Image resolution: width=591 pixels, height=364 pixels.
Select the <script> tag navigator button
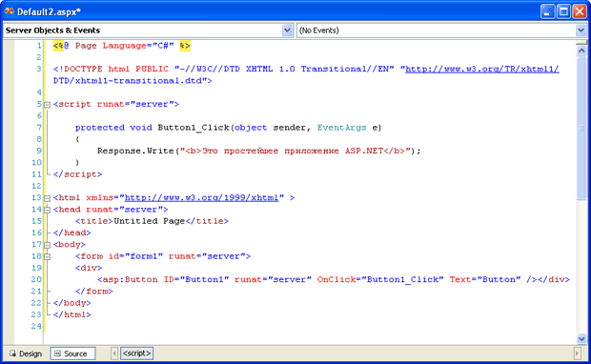[137, 354]
